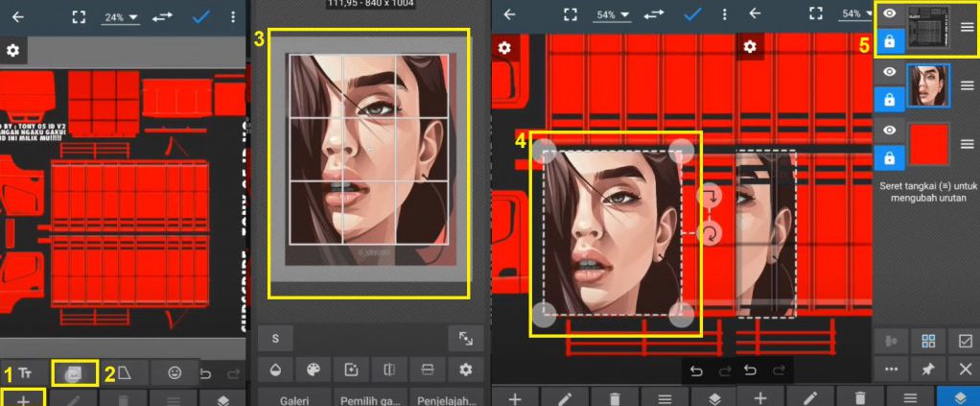Screen dimensions: 980x406
Task: Choose the image sticker tool beside the Tt icon
Action: coord(75,372)
